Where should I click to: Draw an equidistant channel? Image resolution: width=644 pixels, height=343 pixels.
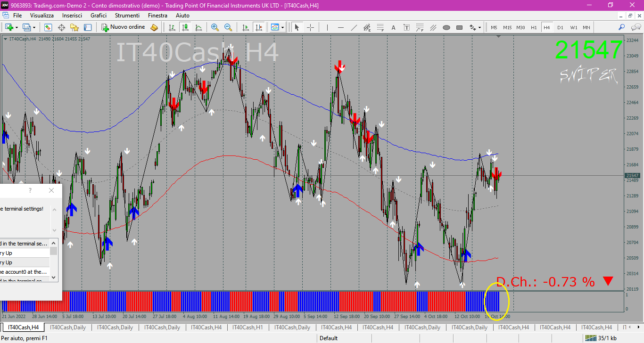[x=367, y=27]
